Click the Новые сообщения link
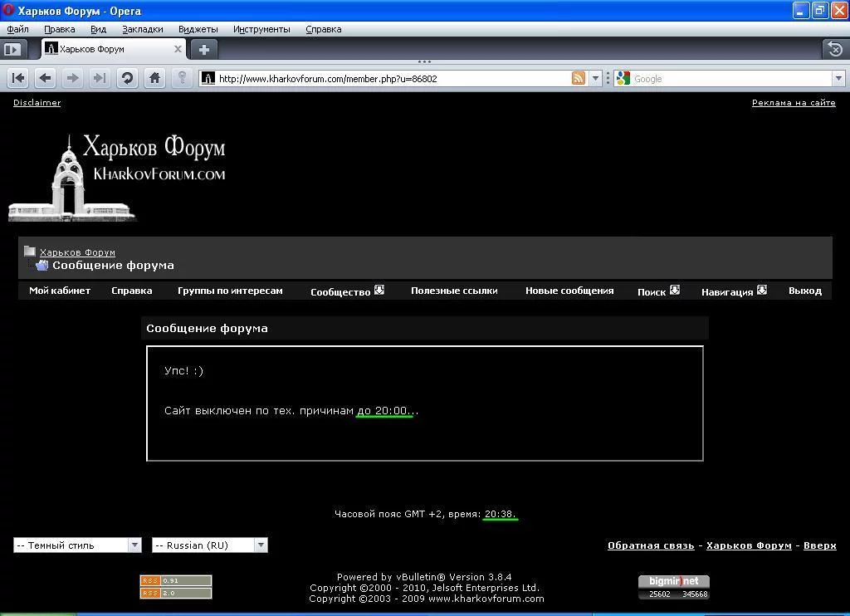The image size is (850, 616). tap(569, 291)
